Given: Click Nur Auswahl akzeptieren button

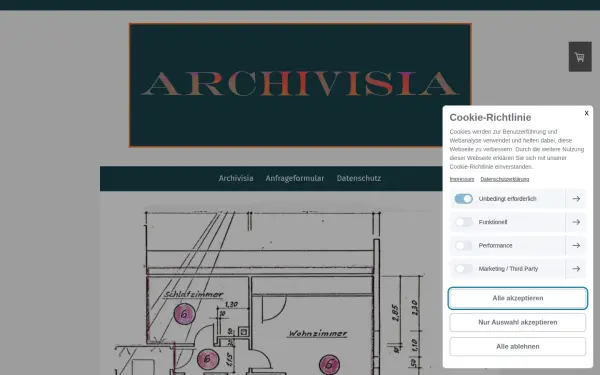Looking at the screenshot, I should coord(518,322).
